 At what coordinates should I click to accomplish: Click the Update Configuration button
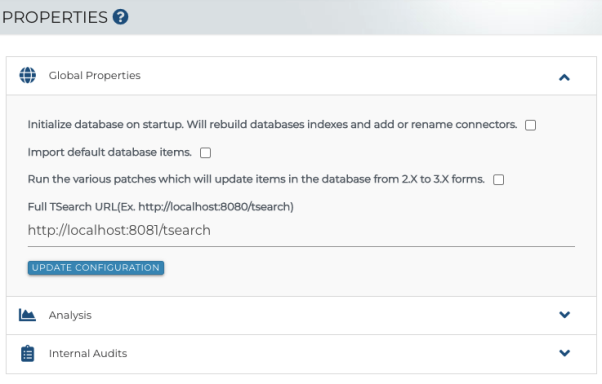click(96, 268)
